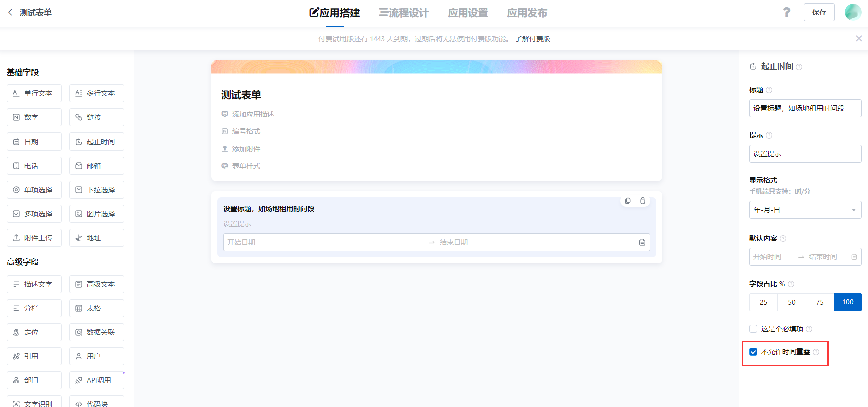
Task: Add a 数据关联 field
Action: point(97,332)
